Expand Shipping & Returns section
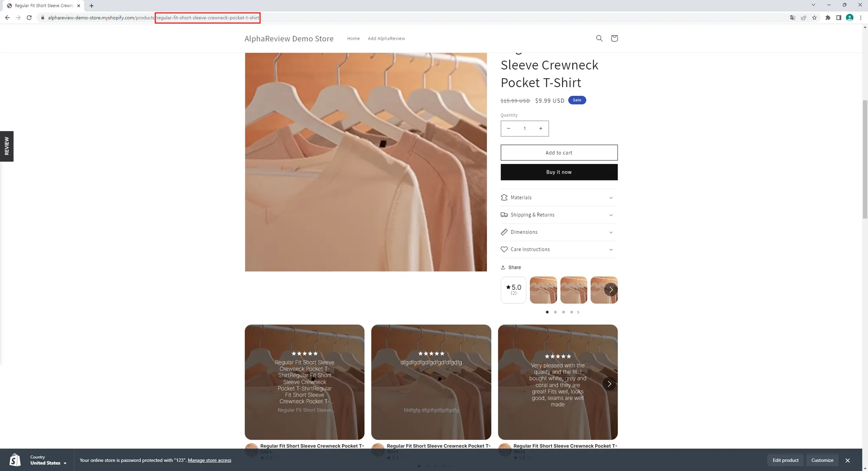Image resolution: width=868 pixels, height=471 pixels. 559,215
